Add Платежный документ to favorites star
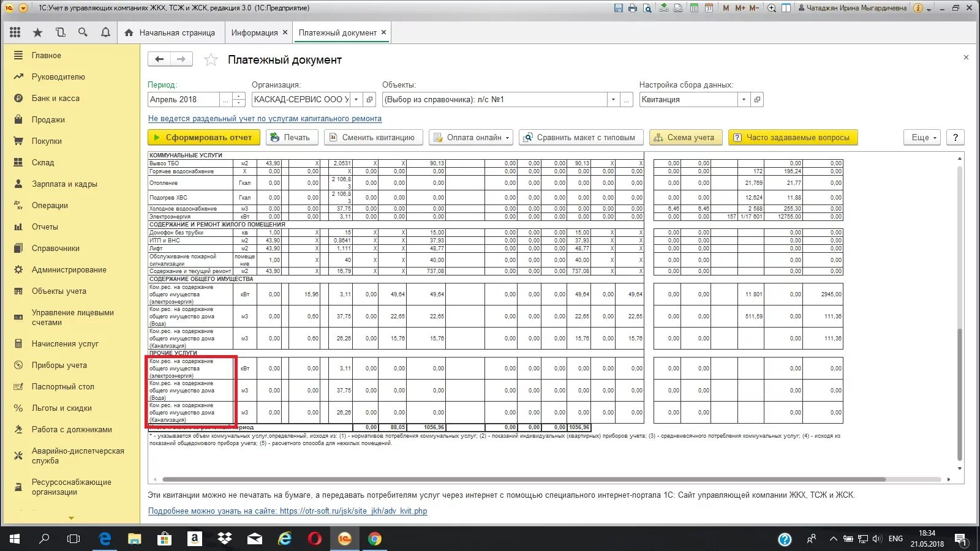This screenshot has height=551, width=980. [211, 59]
